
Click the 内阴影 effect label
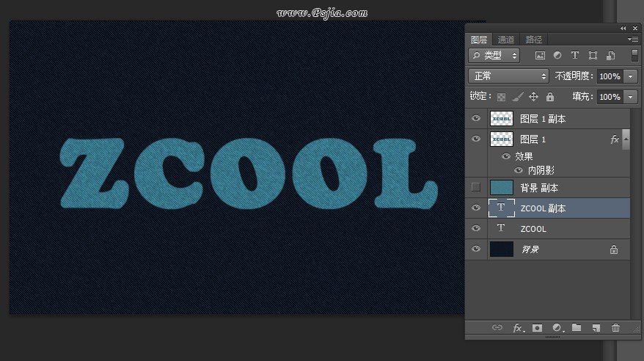[x=541, y=170]
